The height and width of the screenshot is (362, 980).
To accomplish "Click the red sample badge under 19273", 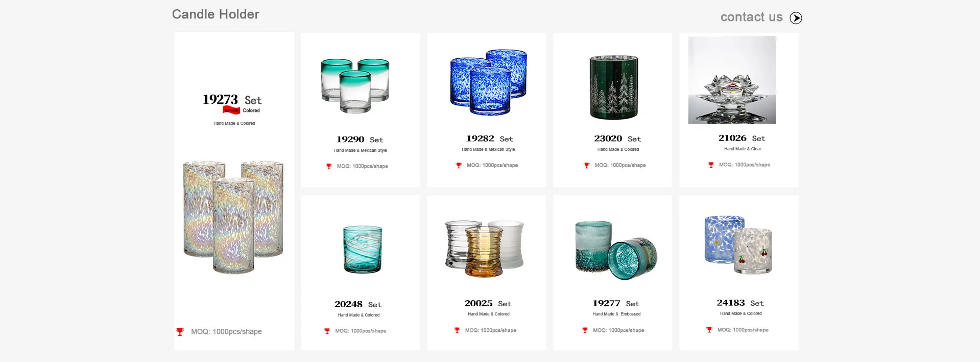I will [231, 110].
